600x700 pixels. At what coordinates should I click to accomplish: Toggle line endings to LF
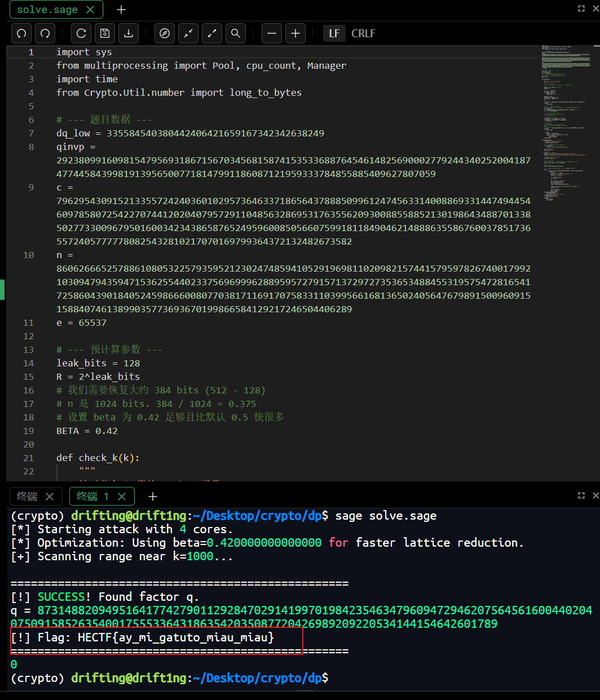(334, 33)
